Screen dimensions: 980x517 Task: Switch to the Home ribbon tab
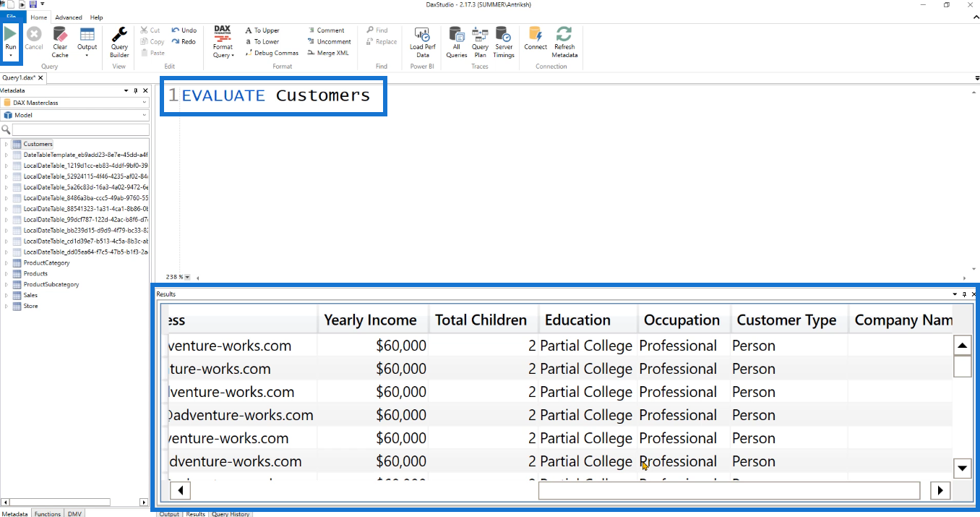[x=39, y=17]
